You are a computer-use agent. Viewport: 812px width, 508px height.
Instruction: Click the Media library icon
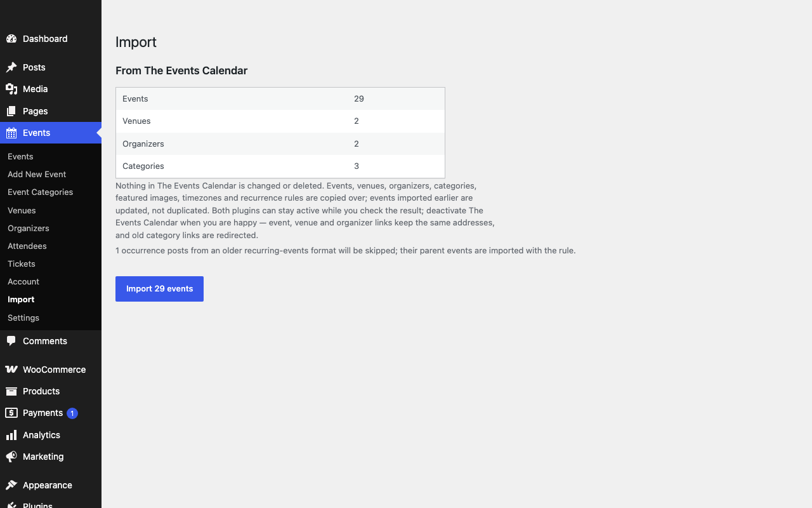click(11, 89)
